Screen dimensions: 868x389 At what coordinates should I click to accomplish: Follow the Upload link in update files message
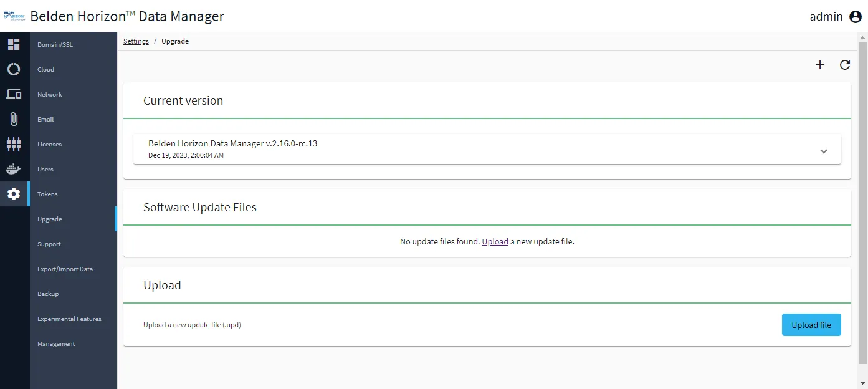pos(495,241)
